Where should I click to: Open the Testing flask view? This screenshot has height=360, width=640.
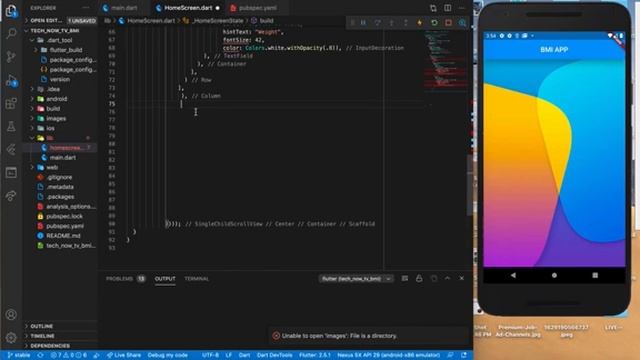click(11, 127)
